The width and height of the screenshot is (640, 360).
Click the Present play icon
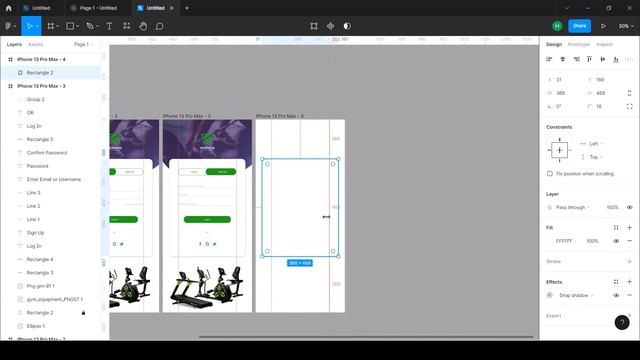(x=603, y=26)
